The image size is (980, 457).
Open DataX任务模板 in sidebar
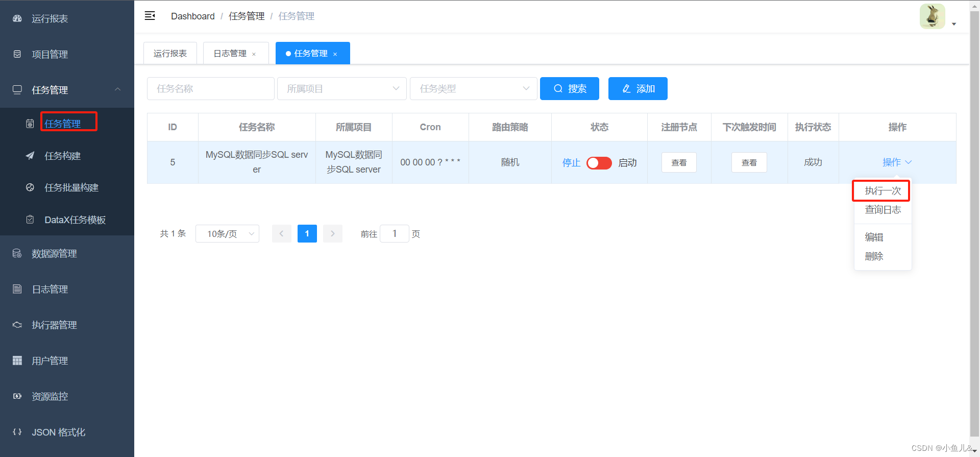(67, 220)
